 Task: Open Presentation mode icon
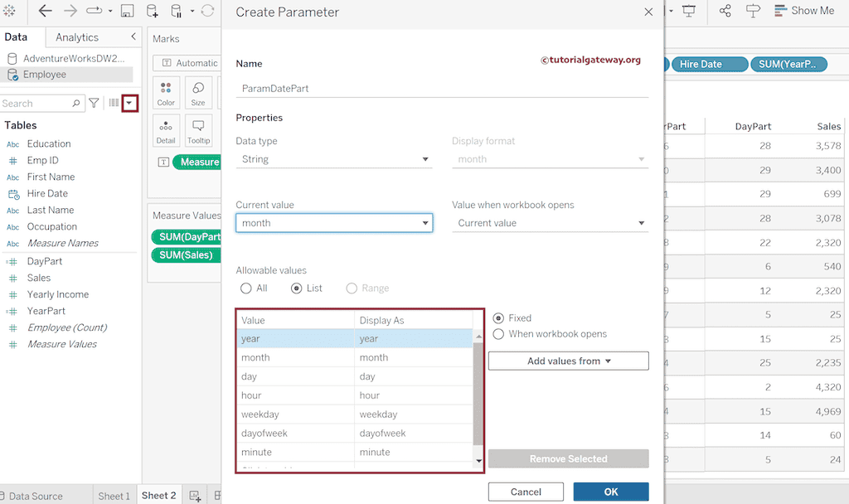pos(689,11)
